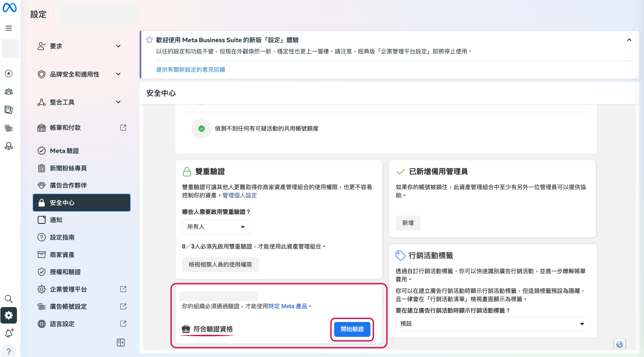Toggle the sidebar collapse panel icon
This screenshot has width=644, height=357.
click(121, 343)
